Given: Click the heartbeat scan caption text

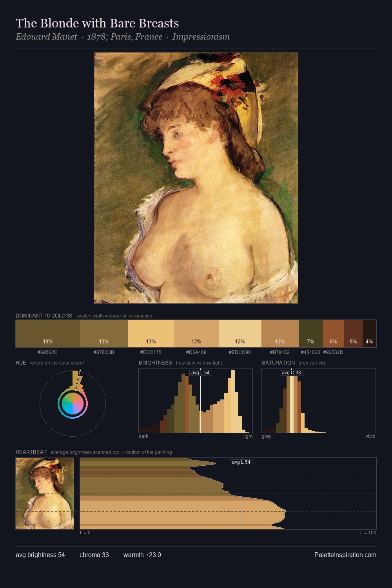Looking at the screenshot, I should click(x=111, y=452).
